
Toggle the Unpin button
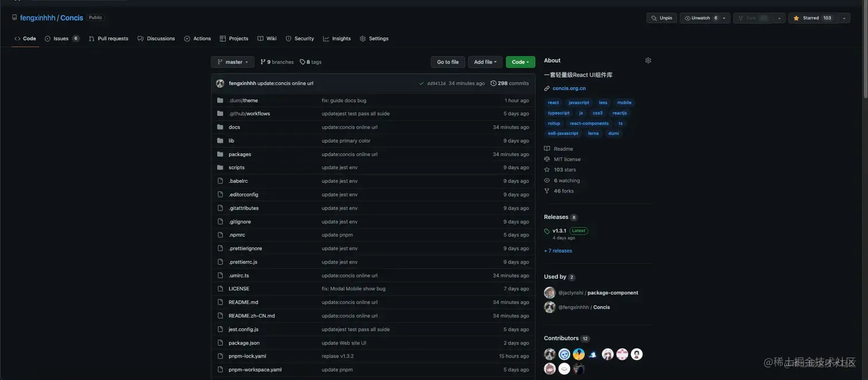point(661,18)
